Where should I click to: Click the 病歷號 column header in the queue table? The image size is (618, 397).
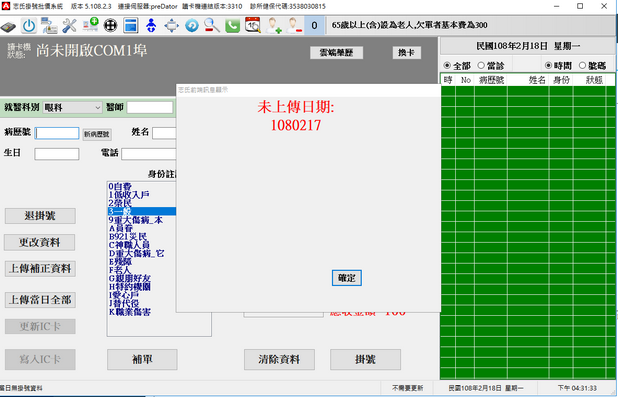pos(491,80)
